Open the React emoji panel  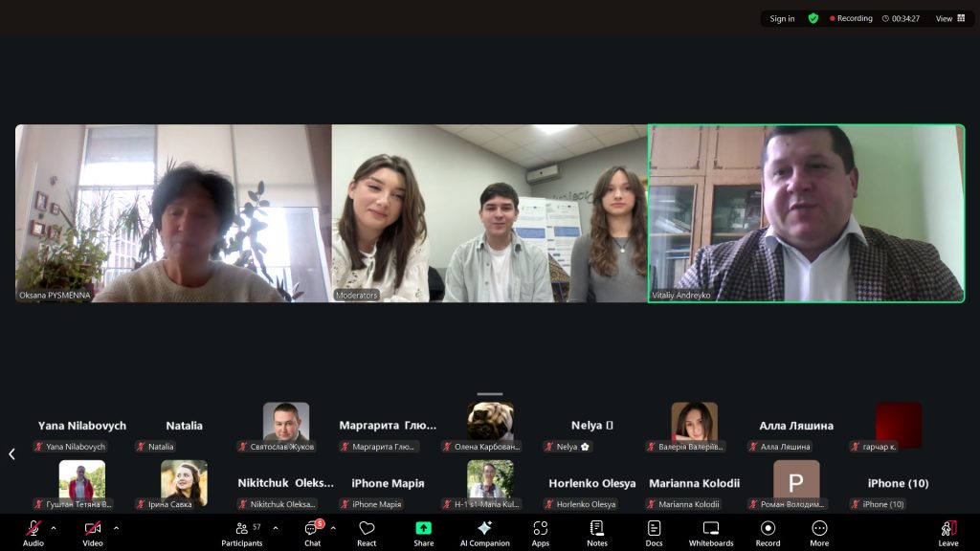click(367, 533)
